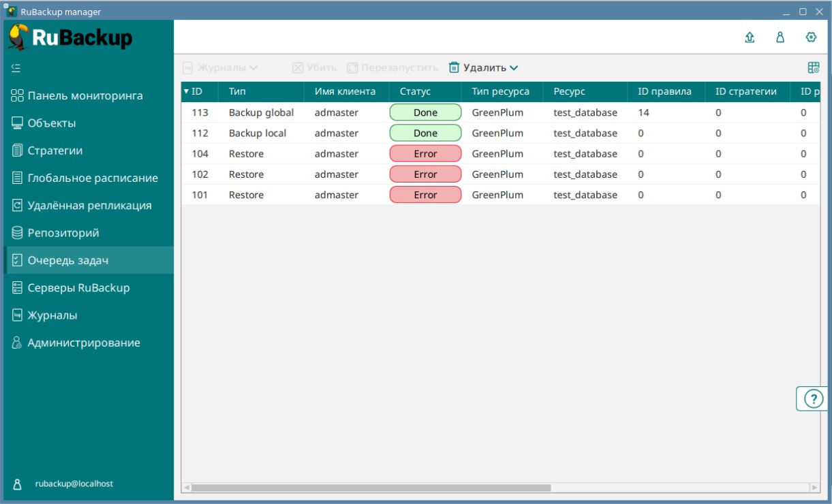Sort table by the ID column header
This screenshot has width=832, height=504.
(x=197, y=91)
